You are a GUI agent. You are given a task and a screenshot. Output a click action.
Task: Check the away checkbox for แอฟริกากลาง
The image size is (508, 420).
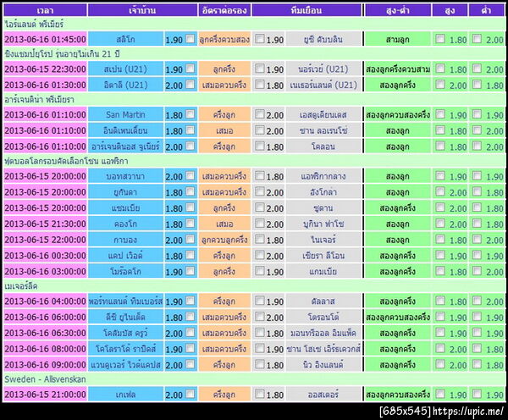(259, 175)
